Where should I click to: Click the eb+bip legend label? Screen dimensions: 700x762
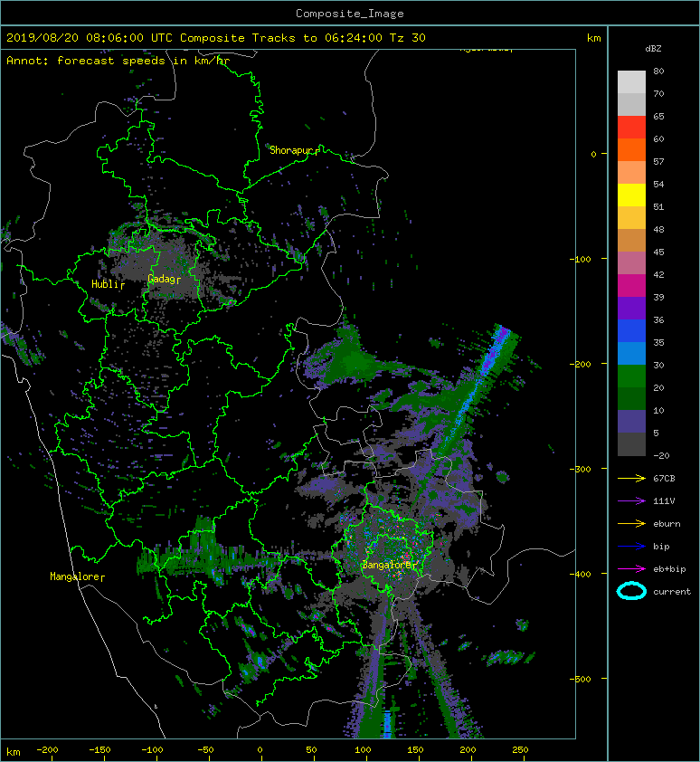tap(669, 568)
